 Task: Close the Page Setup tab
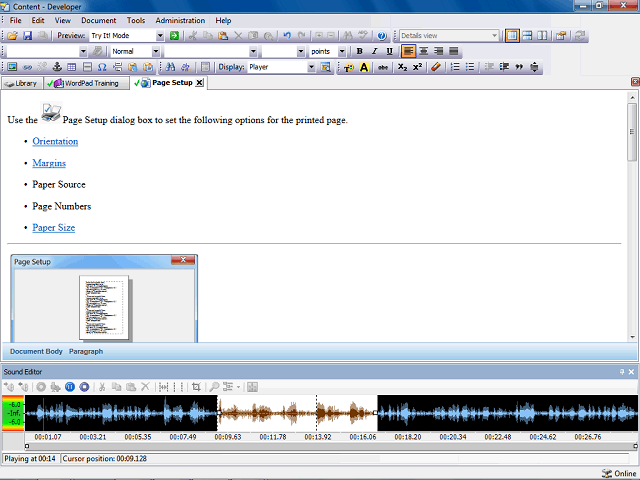coord(199,82)
